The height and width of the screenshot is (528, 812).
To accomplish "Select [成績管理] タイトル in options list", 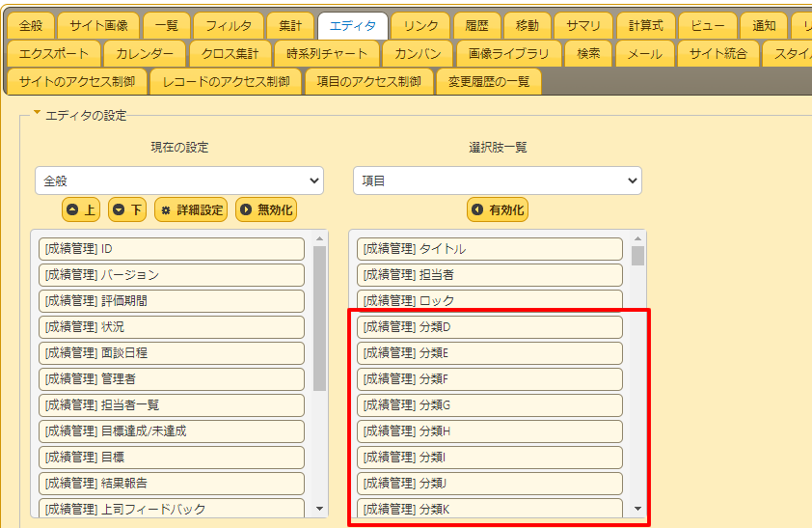I will (490, 249).
